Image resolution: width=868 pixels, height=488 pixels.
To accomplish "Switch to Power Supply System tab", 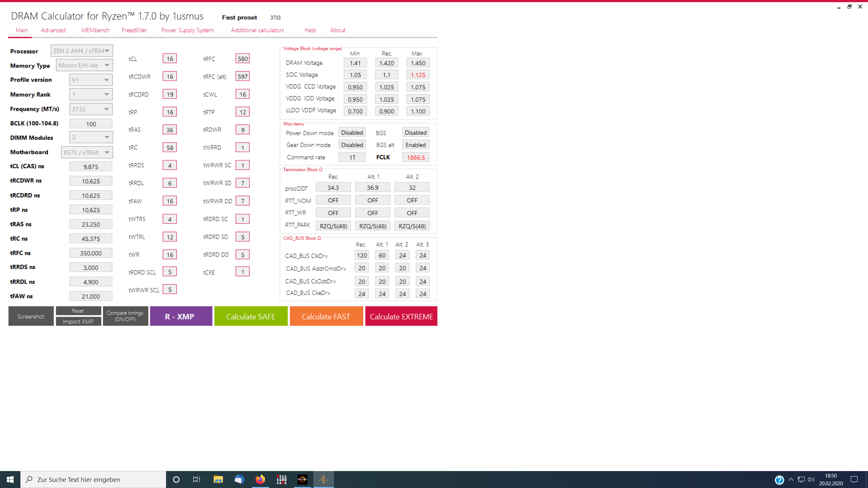I will coord(188,30).
